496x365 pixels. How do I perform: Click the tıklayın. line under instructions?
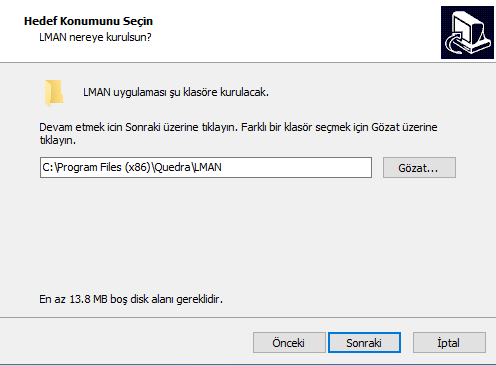click(x=58, y=140)
